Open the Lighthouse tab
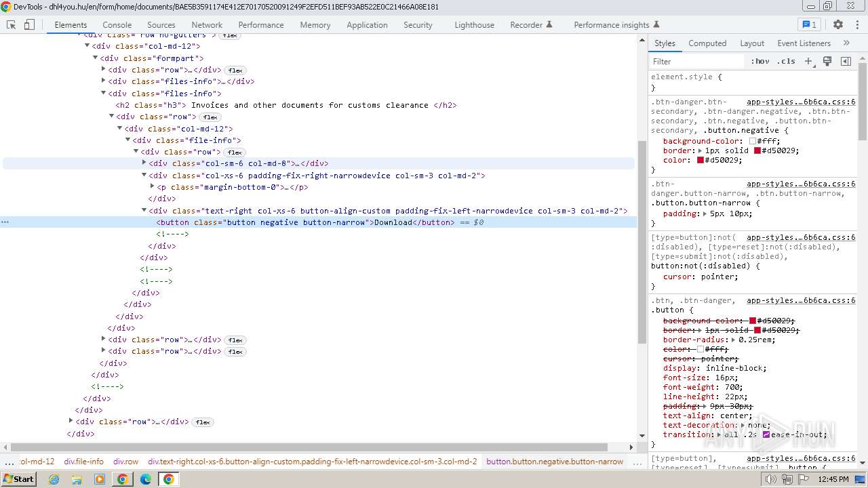Viewport: 868px width, 488px height. click(474, 24)
